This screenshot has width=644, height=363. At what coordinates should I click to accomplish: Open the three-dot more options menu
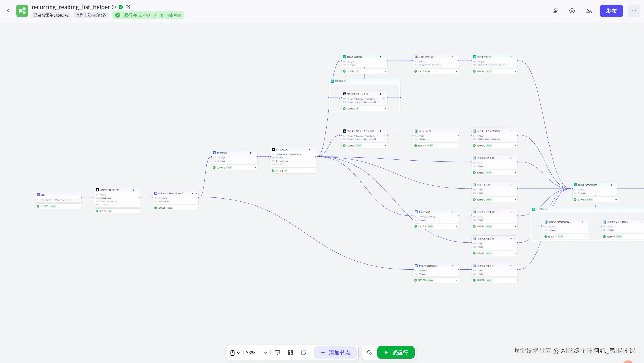tap(634, 11)
